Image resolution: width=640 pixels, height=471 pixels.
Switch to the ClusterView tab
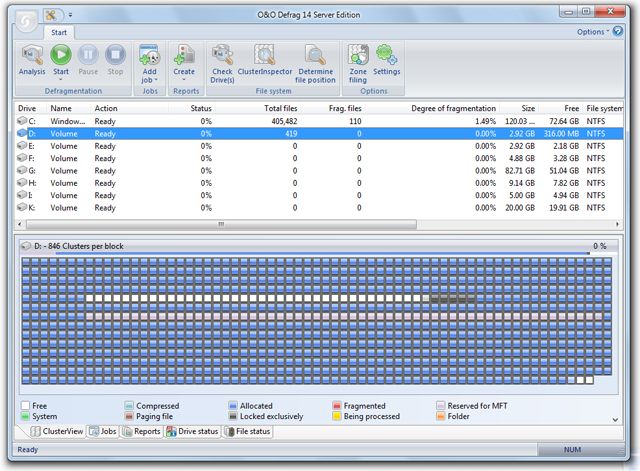[x=57, y=431]
